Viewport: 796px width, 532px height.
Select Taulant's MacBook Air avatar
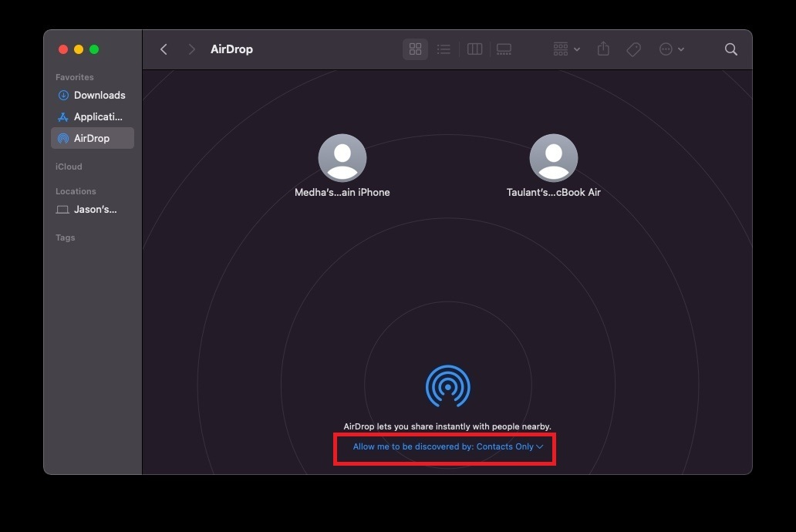pos(553,158)
